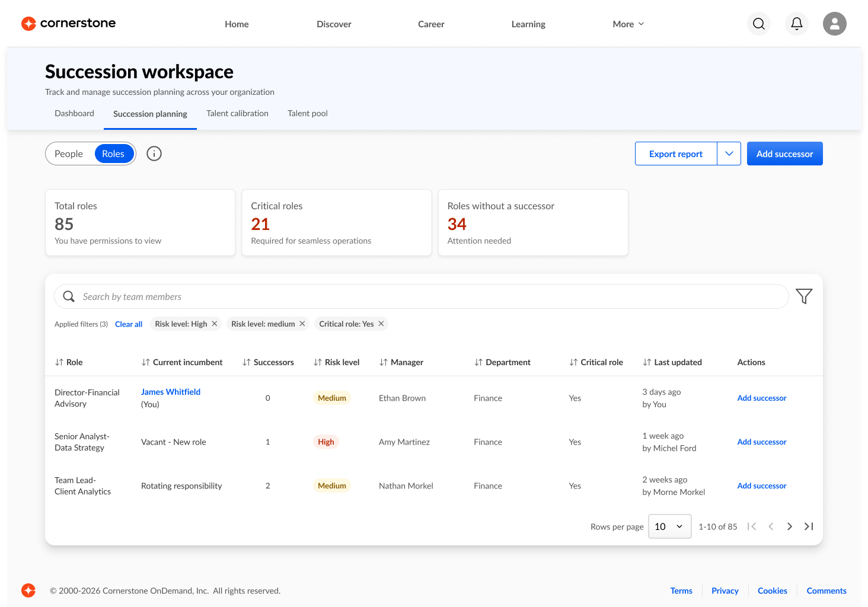Add successor for Team Lead-Client Analytics
Screen dimensions: 868x607
point(762,485)
